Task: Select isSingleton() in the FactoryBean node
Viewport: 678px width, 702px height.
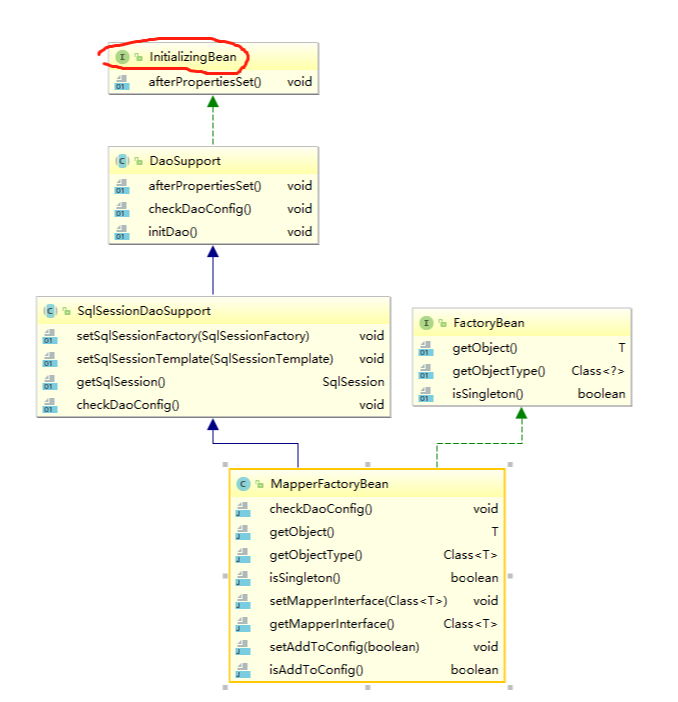Action: tap(487, 394)
